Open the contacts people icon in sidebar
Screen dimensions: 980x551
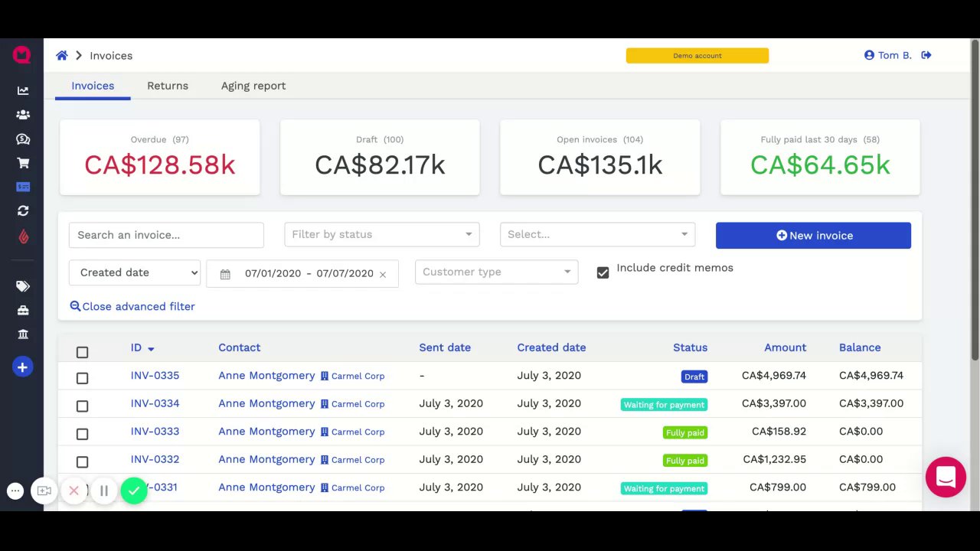[23, 115]
